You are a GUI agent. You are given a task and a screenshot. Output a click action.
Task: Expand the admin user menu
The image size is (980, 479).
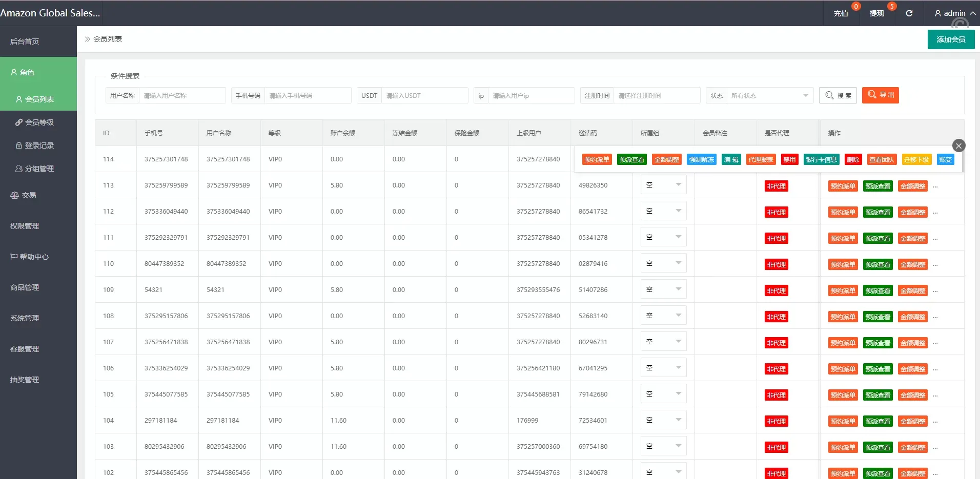[954, 13]
